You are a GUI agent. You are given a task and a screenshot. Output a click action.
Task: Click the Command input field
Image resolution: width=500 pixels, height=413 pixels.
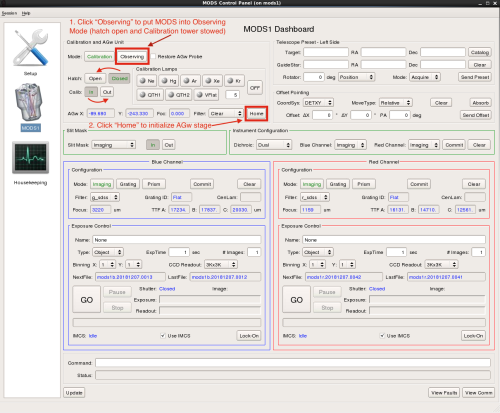click(x=293, y=363)
